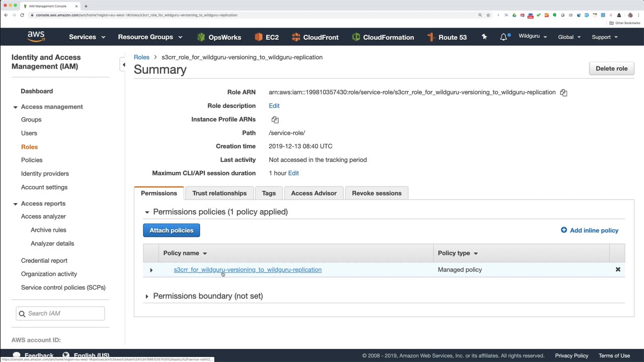Image resolution: width=644 pixels, height=362 pixels.
Task: Click the Search IAM input field
Action: tap(60, 313)
